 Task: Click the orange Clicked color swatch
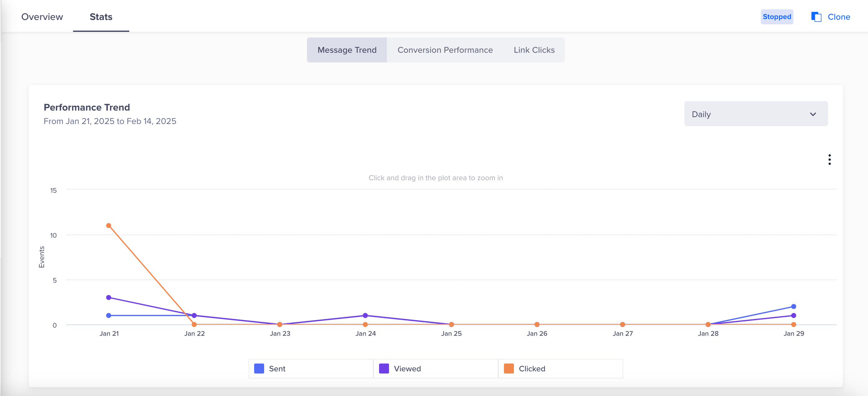pyautogui.click(x=509, y=369)
